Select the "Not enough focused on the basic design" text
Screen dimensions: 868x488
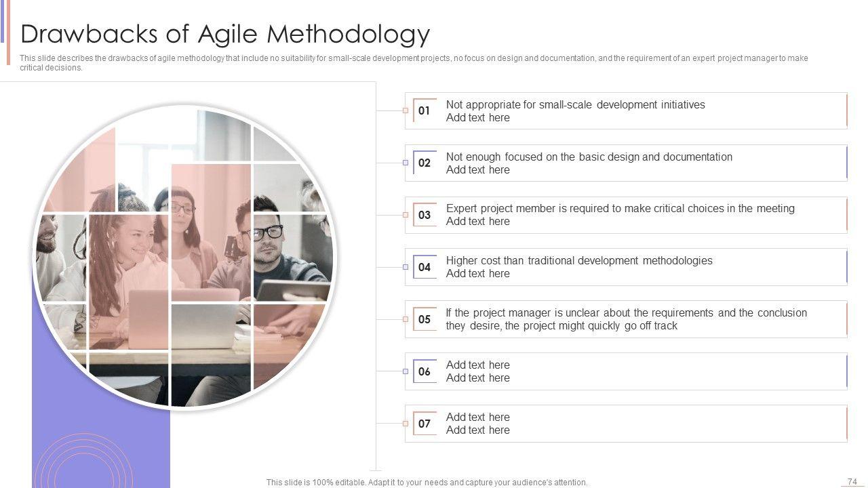[589, 157]
